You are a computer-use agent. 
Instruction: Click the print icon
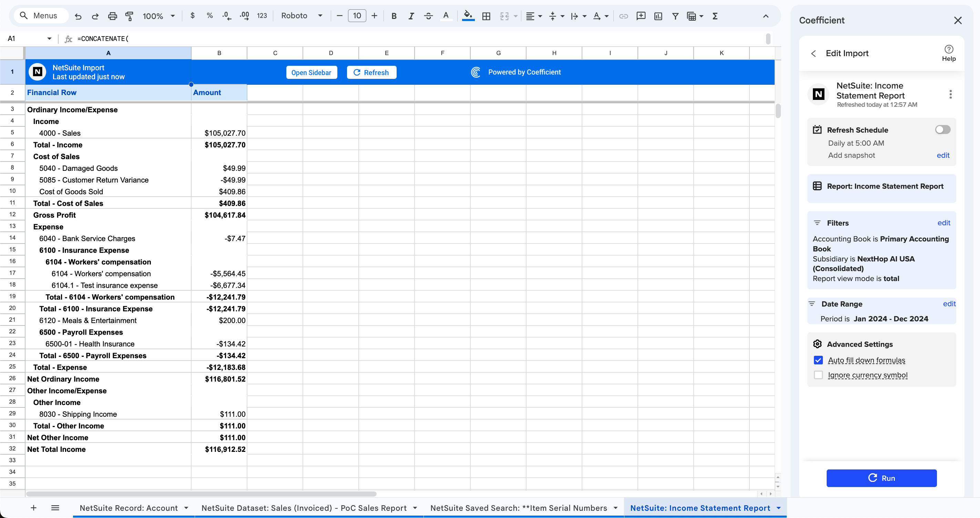click(113, 15)
